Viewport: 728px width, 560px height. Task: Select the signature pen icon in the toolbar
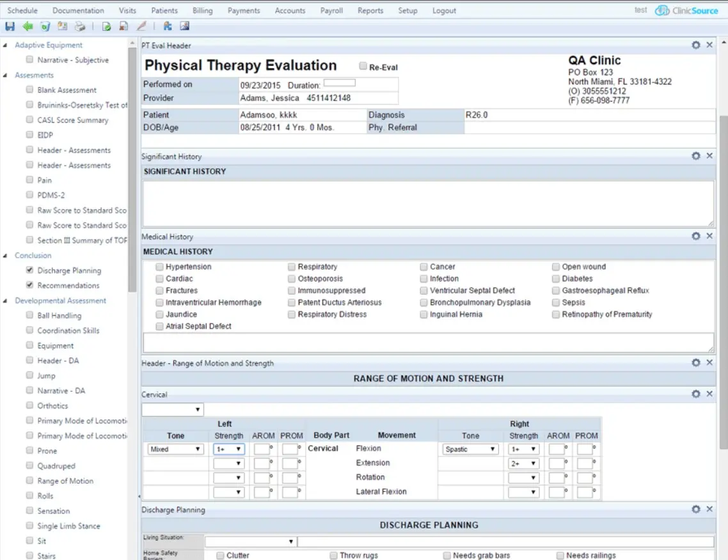pos(141,26)
